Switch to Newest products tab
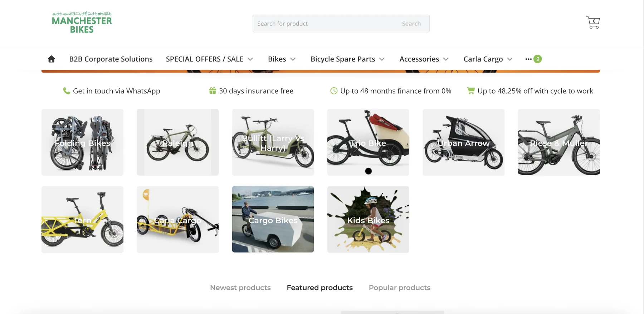 pyautogui.click(x=240, y=288)
